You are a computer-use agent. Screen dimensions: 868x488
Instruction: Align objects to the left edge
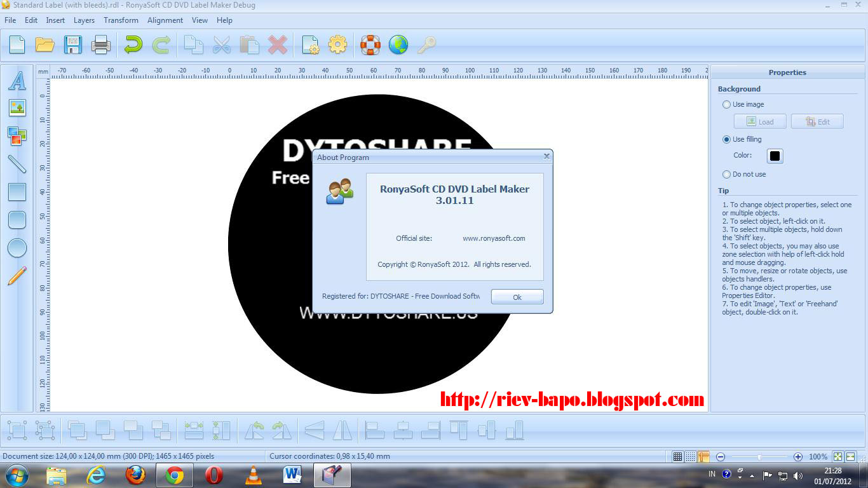click(x=375, y=430)
